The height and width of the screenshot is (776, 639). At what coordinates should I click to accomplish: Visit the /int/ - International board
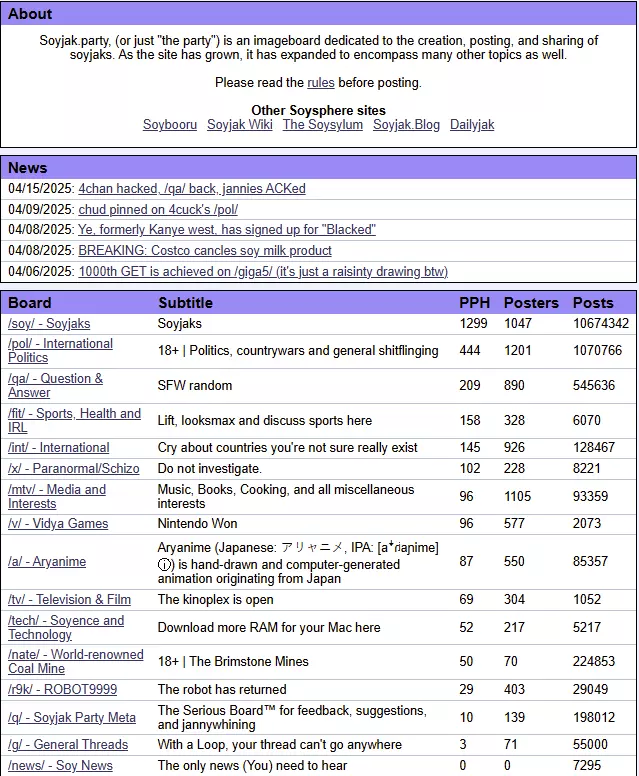tap(58, 448)
